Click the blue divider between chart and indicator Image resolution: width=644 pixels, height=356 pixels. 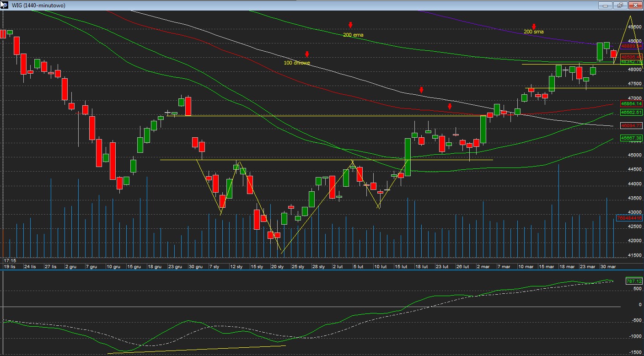click(320, 270)
